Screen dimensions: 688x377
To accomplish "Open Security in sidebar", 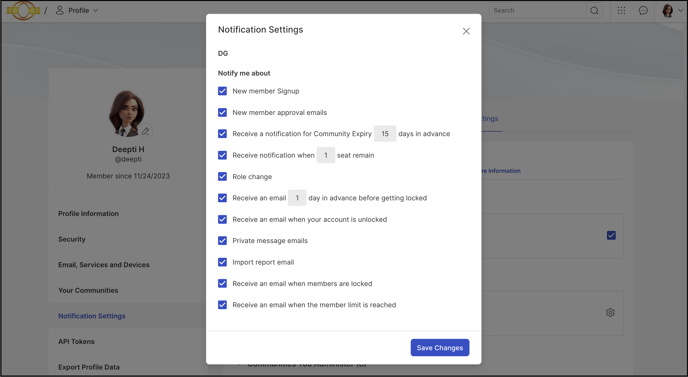I will pos(72,239).
